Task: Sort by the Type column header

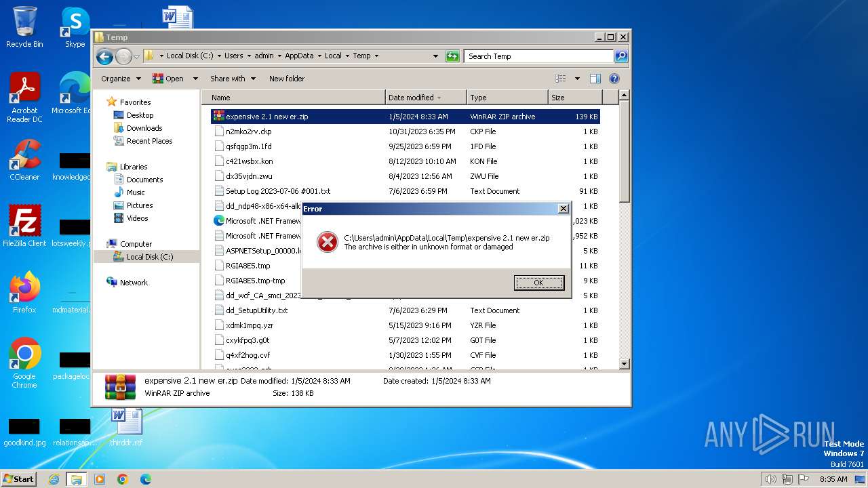Action: coord(507,98)
